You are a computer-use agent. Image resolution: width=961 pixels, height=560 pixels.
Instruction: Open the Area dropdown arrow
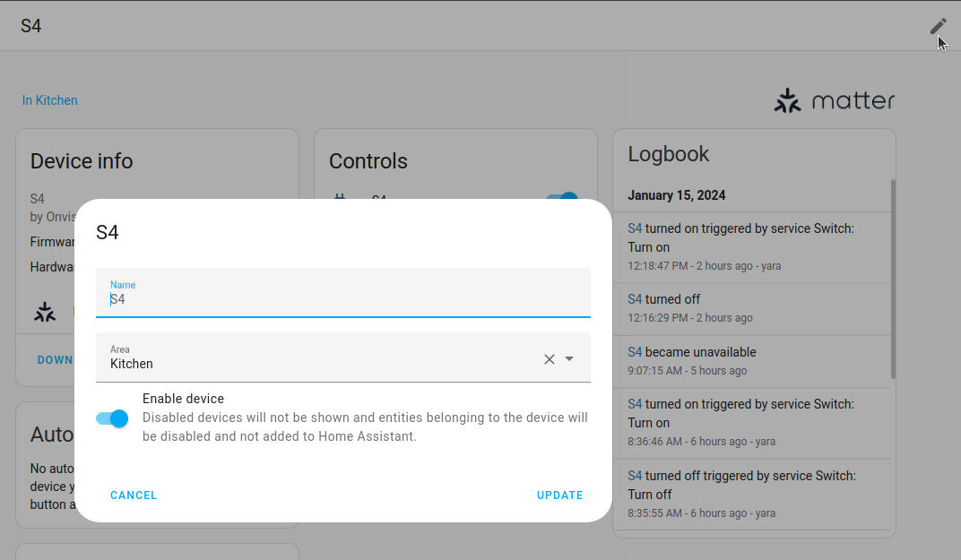(569, 359)
